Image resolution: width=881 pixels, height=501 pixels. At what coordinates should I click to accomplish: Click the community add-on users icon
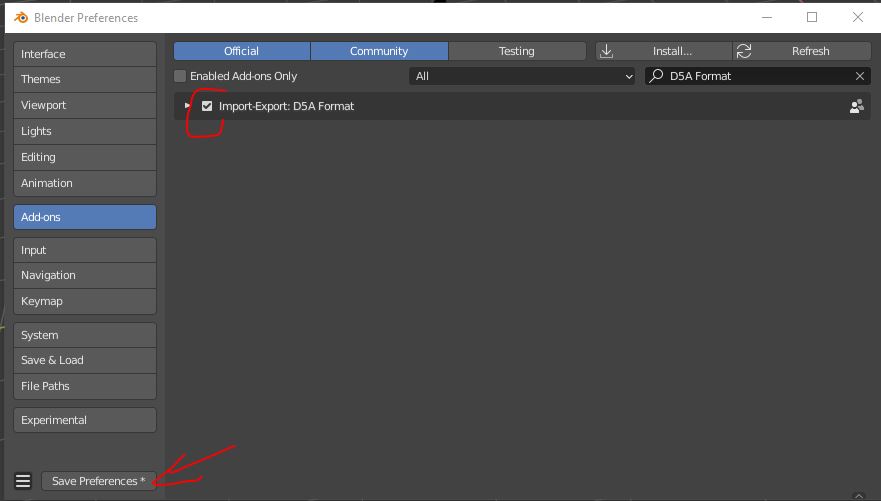pos(856,106)
